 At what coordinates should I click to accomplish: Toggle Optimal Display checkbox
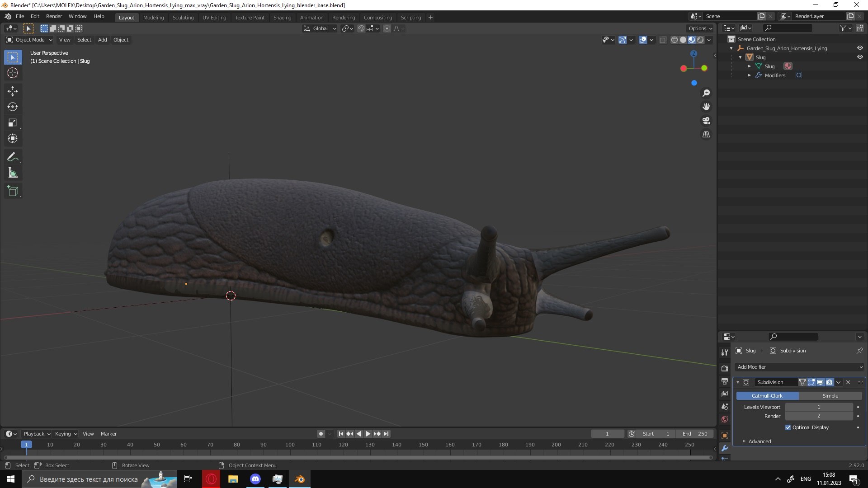pos(788,427)
